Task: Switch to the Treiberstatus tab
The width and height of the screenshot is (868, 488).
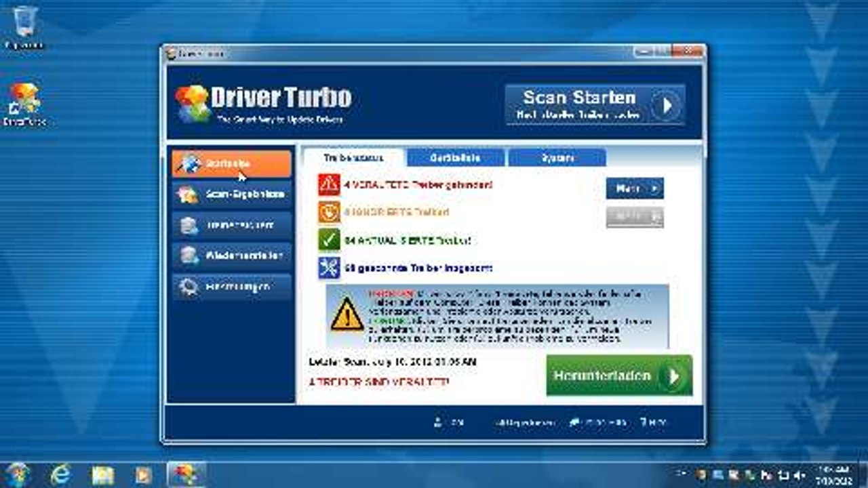Action: (x=353, y=157)
